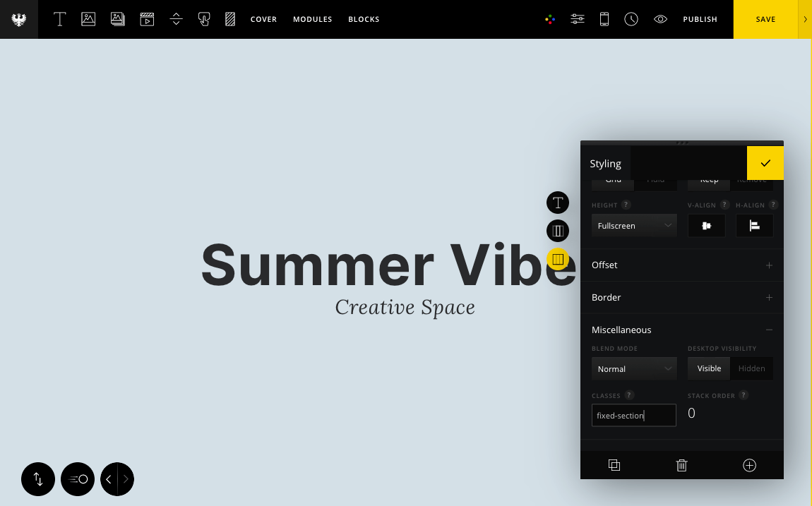Click the yellow Save button
The image size is (812, 506).
click(x=765, y=19)
